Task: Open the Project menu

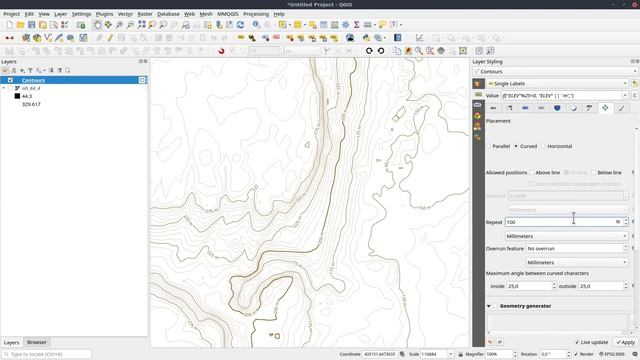Action: tap(11, 14)
